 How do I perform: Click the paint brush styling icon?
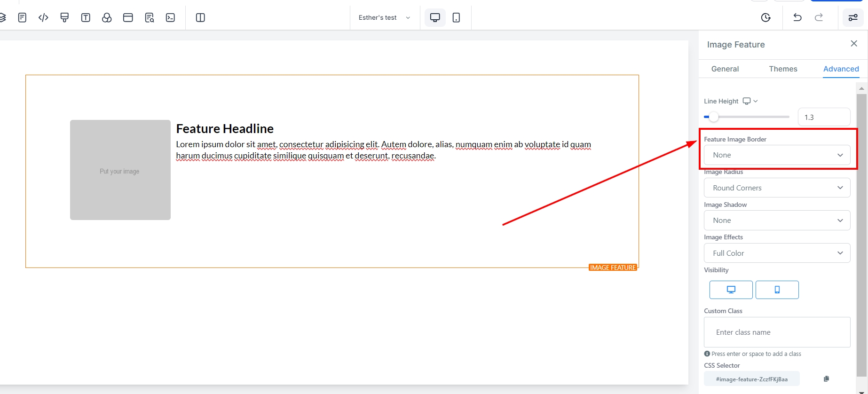point(64,18)
